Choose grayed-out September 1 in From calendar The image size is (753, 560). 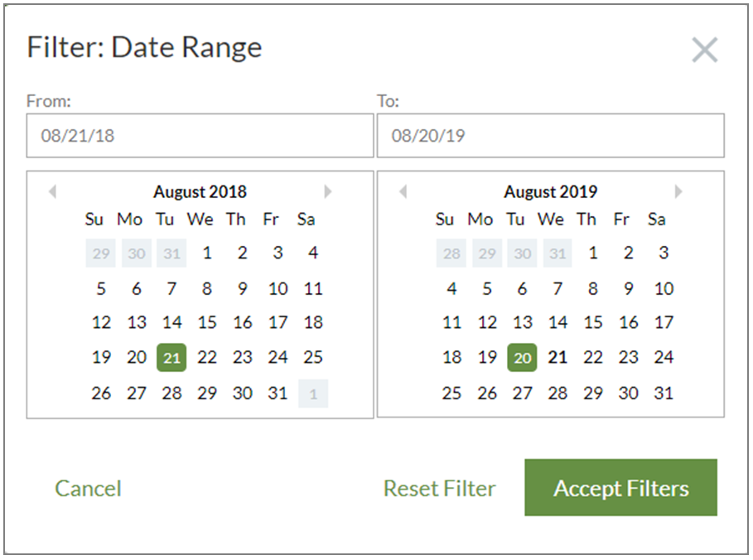pyautogui.click(x=313, y=393)
